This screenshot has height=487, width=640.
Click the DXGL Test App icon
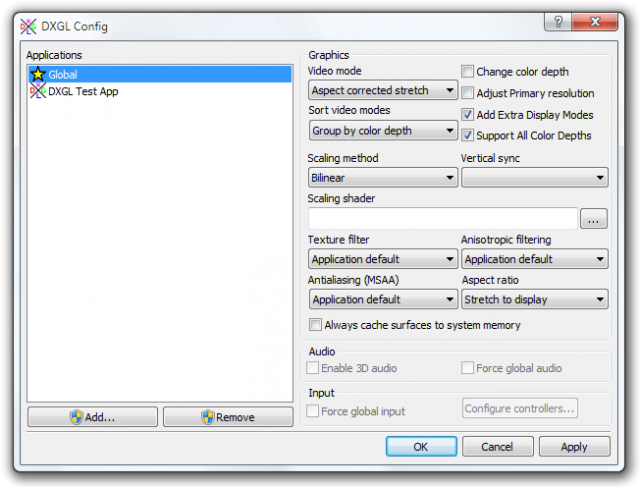click(x=38, y=91)
